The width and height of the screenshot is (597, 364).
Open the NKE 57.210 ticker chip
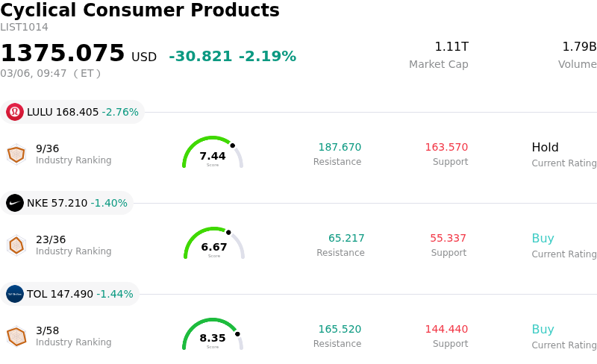pos(67,203)
